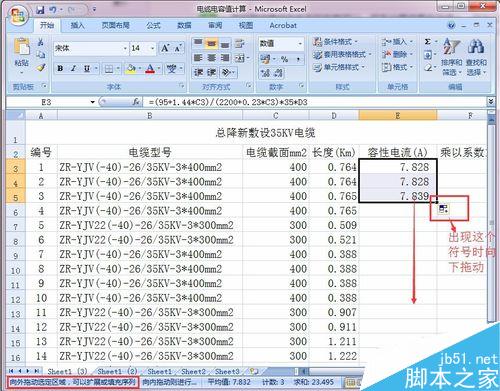Left-align the cell contents
500x391 pixels.
pyautogui.click(x=198, y=58)
